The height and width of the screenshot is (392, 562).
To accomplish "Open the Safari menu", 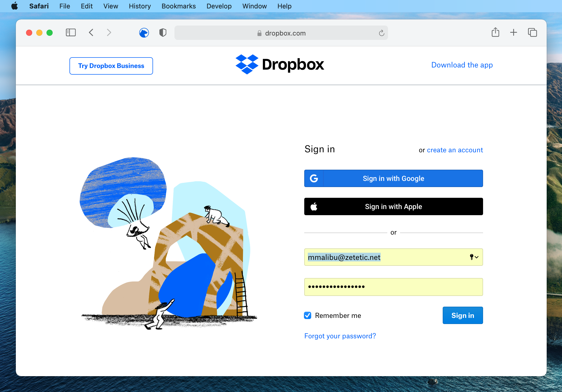I will pos(39,6).
